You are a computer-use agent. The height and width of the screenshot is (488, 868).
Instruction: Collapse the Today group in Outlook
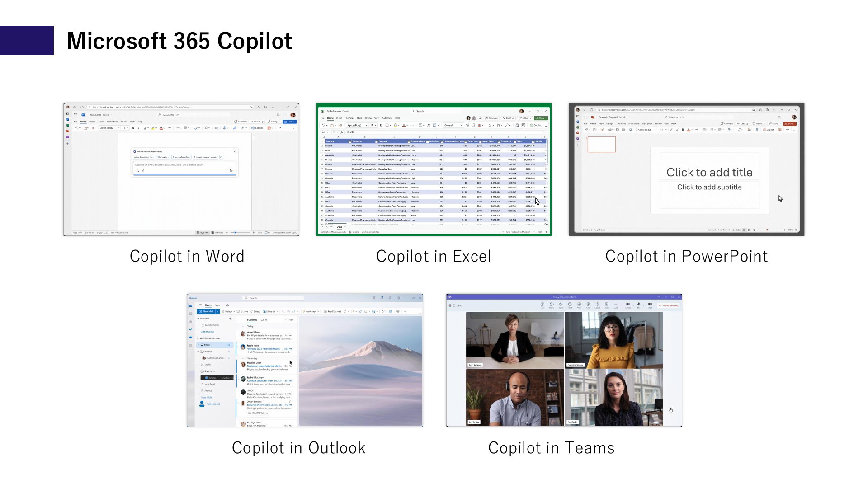pos(243,326)
